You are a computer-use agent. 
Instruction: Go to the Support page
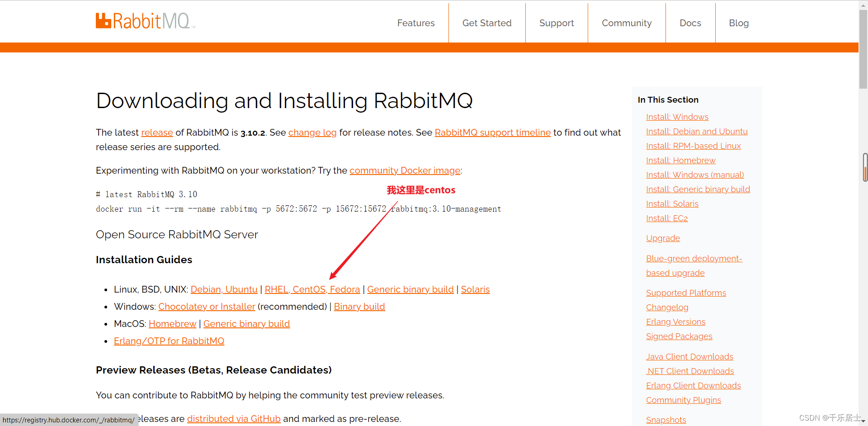pos(557,23)
